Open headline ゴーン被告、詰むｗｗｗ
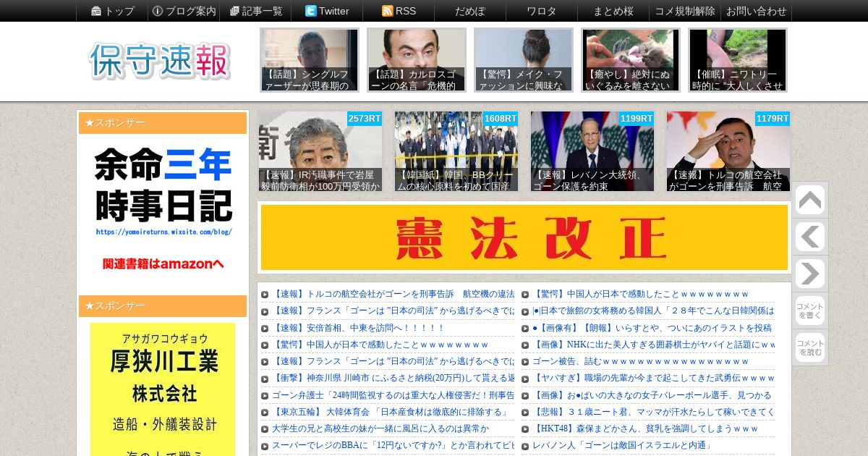 tap(641, 361)
